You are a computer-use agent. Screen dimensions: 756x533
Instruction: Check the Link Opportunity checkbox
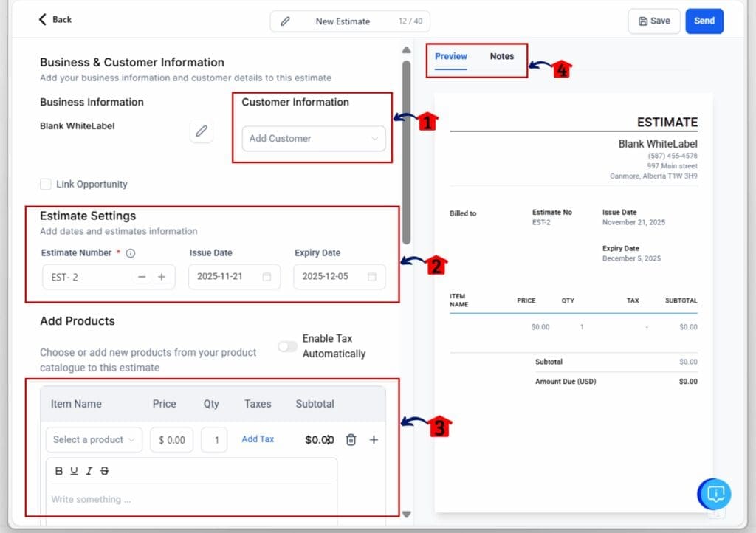pyautogui.click(x=46, y=185)
